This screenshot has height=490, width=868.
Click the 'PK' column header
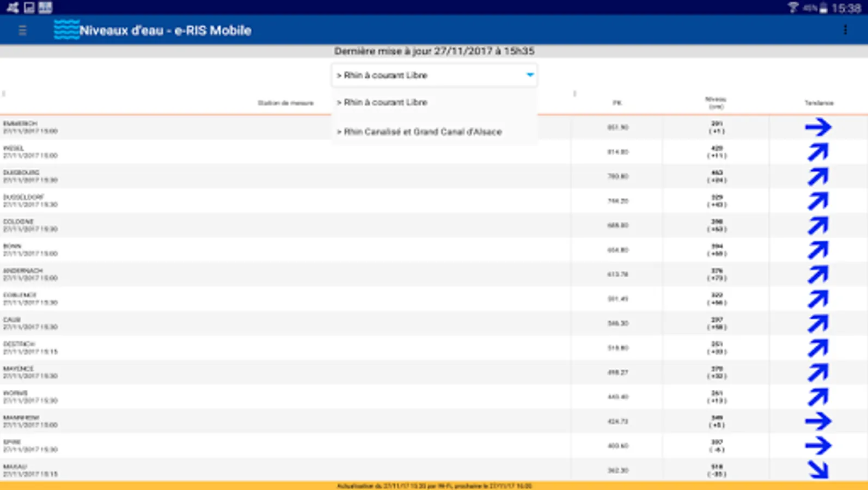click(617, 103)
